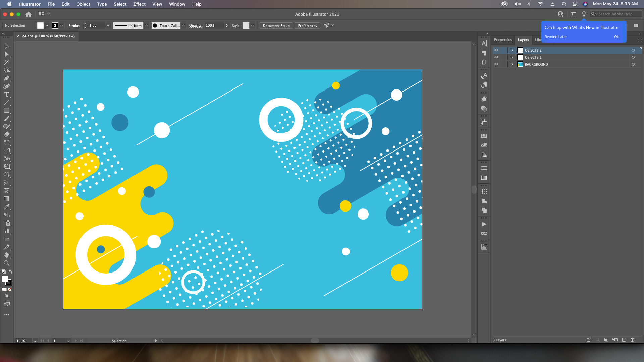Choose the Hand tool
Image resolution: width=644 pixels, height=362 pixels.
coord(7,255)
